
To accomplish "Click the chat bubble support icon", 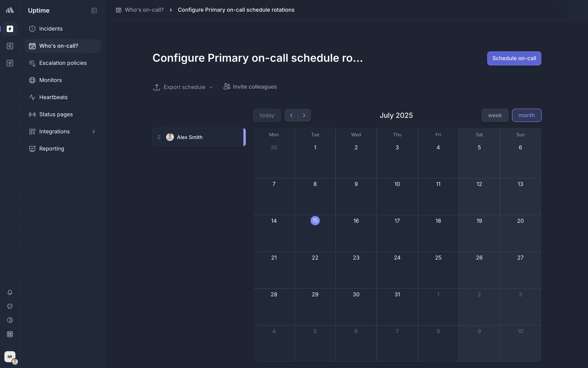I will 10,306.
